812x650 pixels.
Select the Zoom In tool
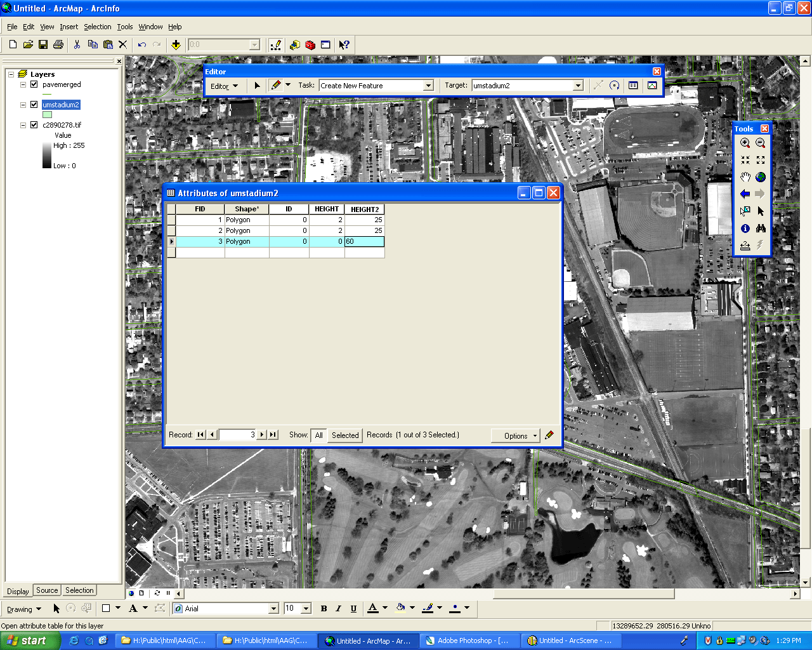745,143
